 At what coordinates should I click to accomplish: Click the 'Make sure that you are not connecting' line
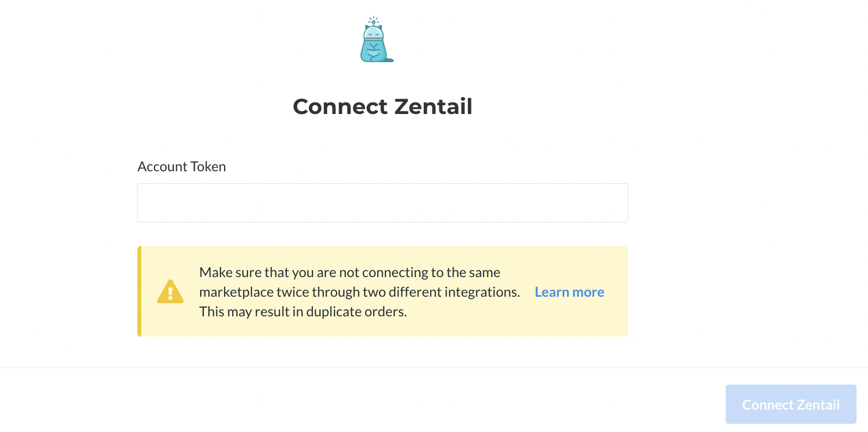[x=349, y=272]
